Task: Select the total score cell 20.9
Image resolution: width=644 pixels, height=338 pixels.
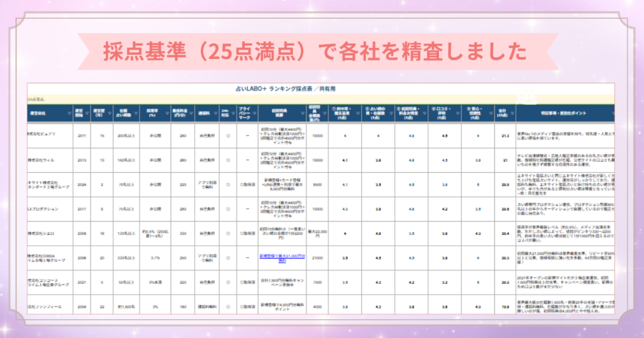Action: click(505, 185)
